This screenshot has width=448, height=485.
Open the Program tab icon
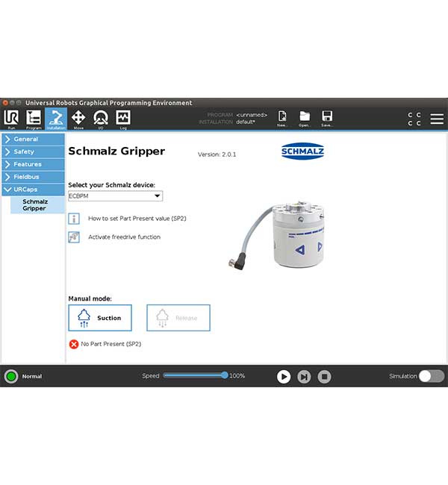(34, 119)
